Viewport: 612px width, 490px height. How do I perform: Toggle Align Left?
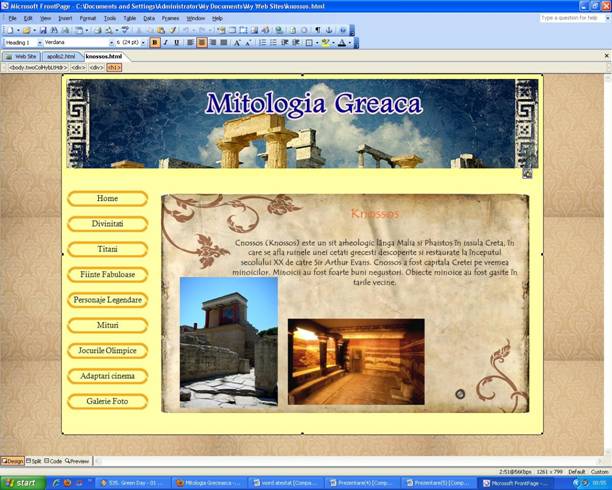tap(190, 43)
